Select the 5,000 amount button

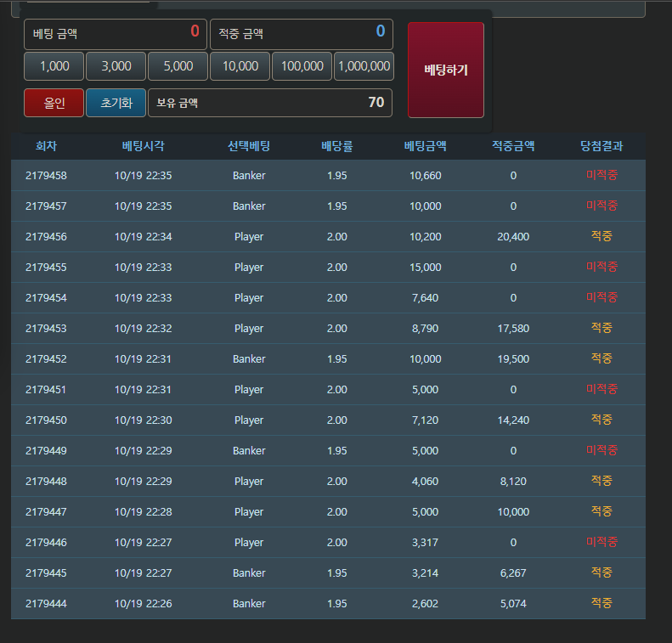point(178,66)
